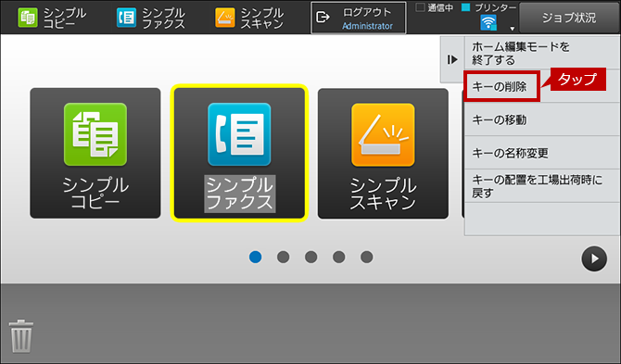This screenshot has width=621, height=364.
Task: Open シンプルファクス from the top bar
Action: 151,18
